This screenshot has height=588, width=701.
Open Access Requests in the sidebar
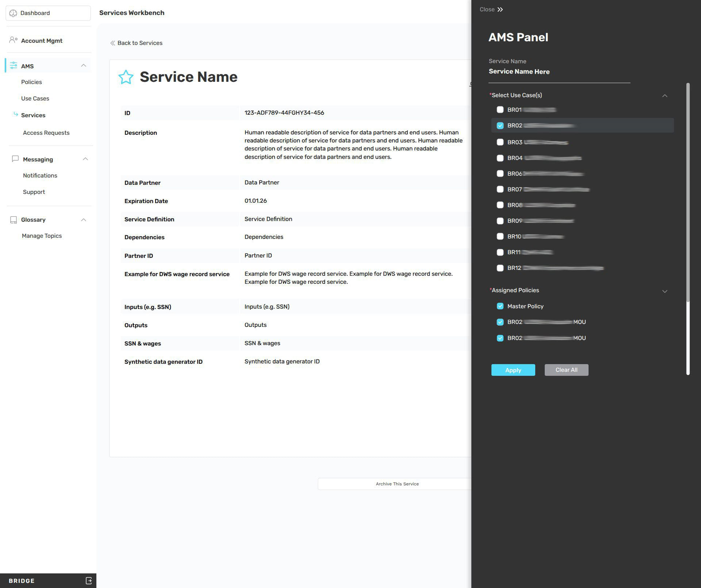pyautogui.click(x=46, y=133)
